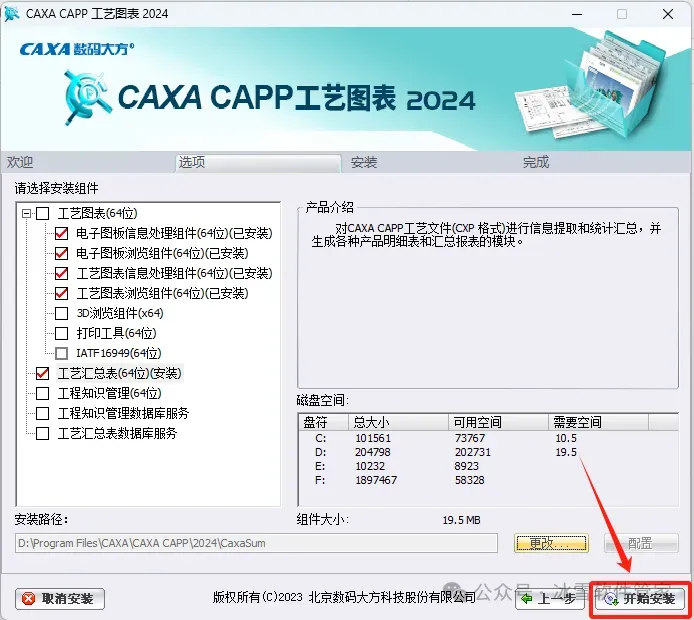Uncheck 工艺图表信息处理组件(64位) checkbox
The image size is (694, 620).
click(62, 273)
